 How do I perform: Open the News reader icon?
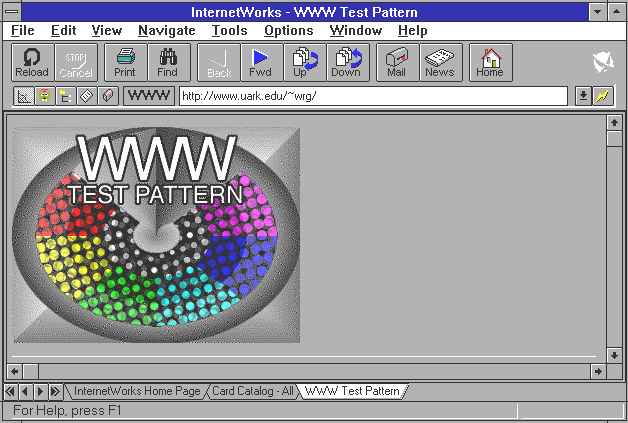pos(439,62)
